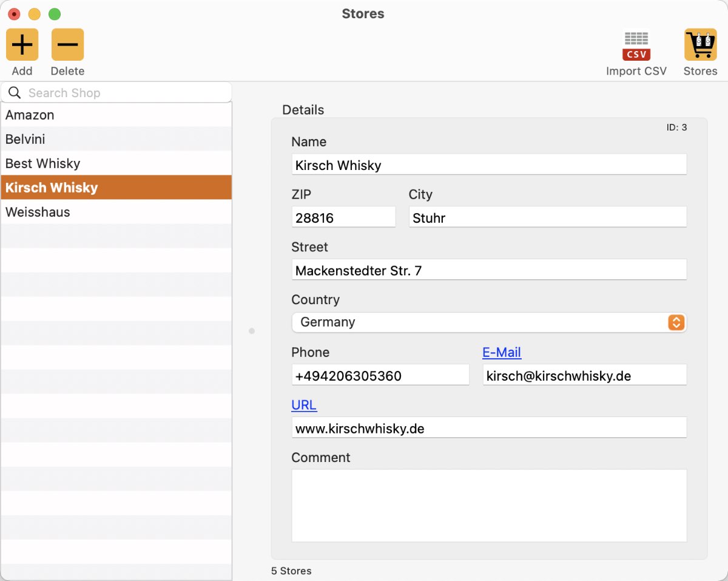The width and height of the screenshot is (728, 581).
Task: Select Belvini in the store list
Action: 116,139
